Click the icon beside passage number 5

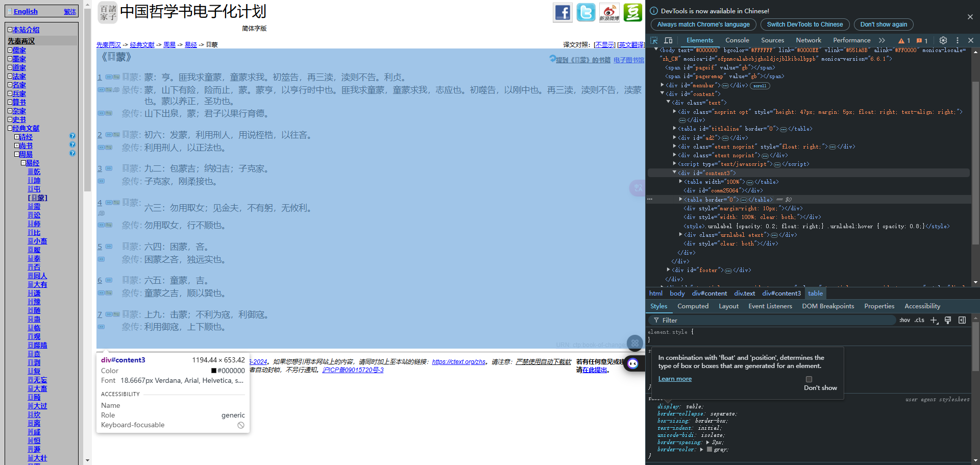[x=109, y=247]
